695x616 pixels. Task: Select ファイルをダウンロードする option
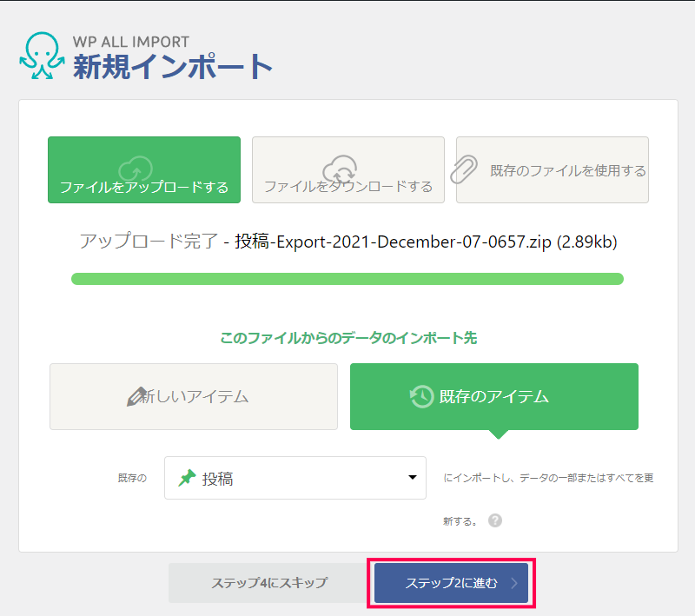click(348, 169)
